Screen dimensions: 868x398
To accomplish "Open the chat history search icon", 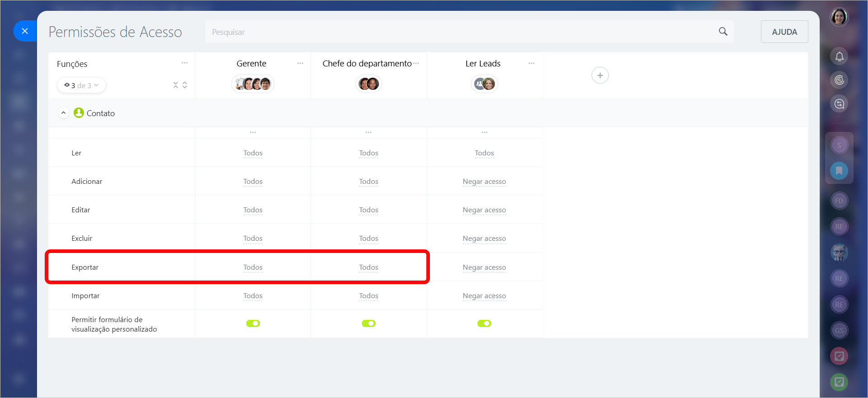I will pyautogui.click(x=839, y=104).
